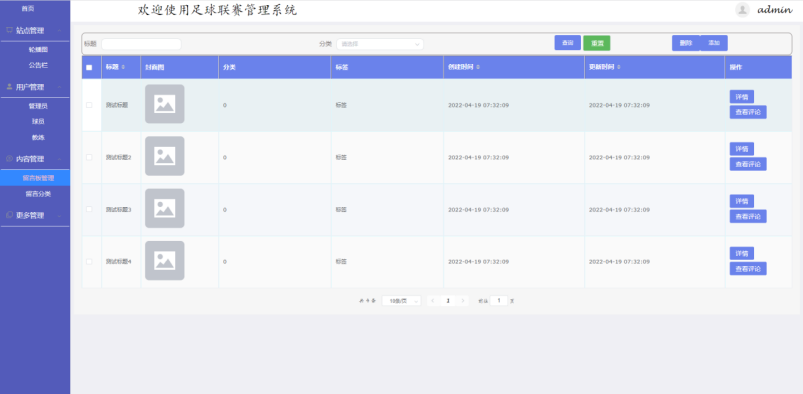Image resolution: width=803 pixels, height=394 pixels.
Task: Click 查看评论 for row 测试标题
Action: 748,112
